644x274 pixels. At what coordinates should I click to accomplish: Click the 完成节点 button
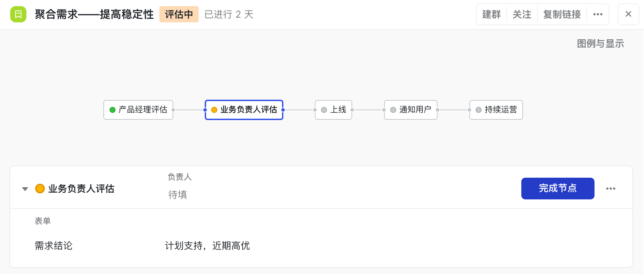click(x=558, y=189)
